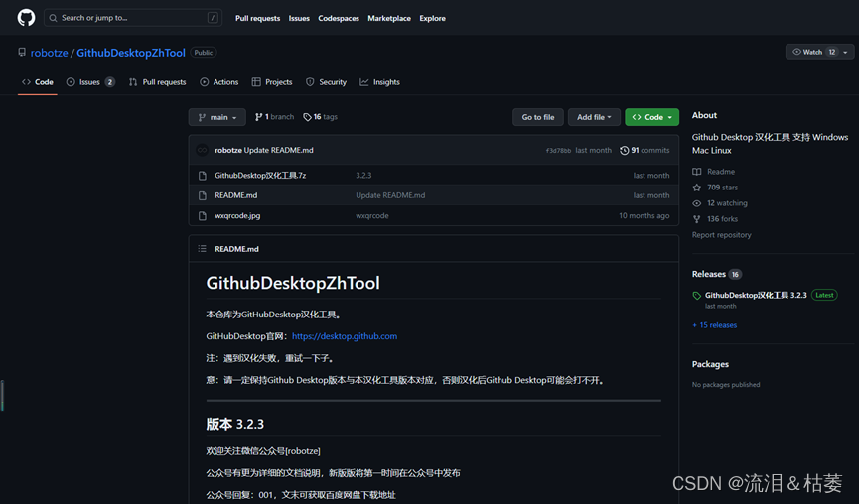Open the wxqrcode commit message link

pyautogui.click(x=372, y=215)
